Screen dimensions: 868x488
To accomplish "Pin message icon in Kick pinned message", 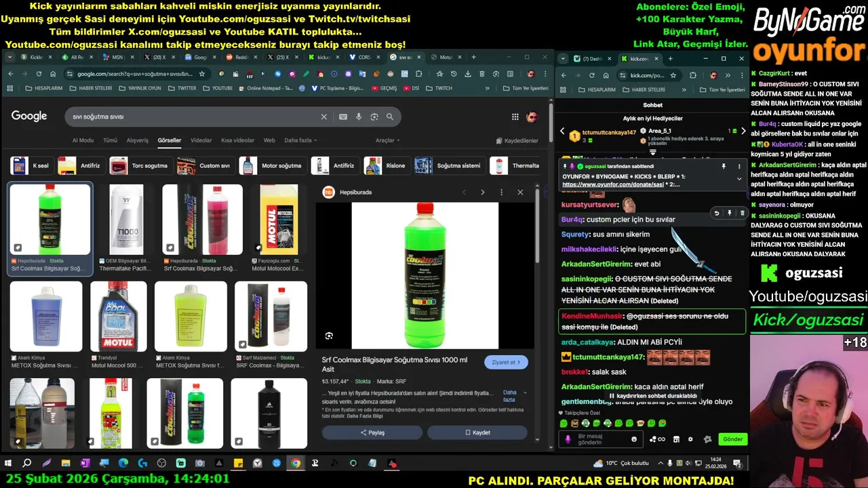I will 724,166.
